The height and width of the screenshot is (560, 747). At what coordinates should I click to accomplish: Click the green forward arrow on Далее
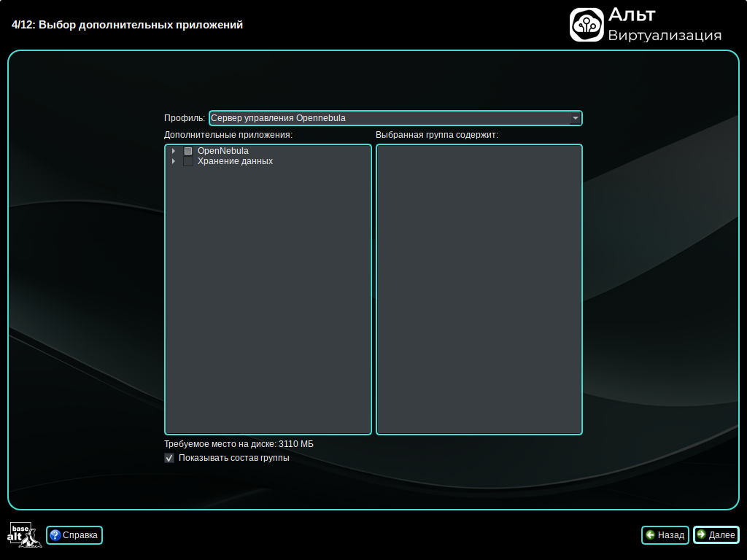(x=701, y=535)
